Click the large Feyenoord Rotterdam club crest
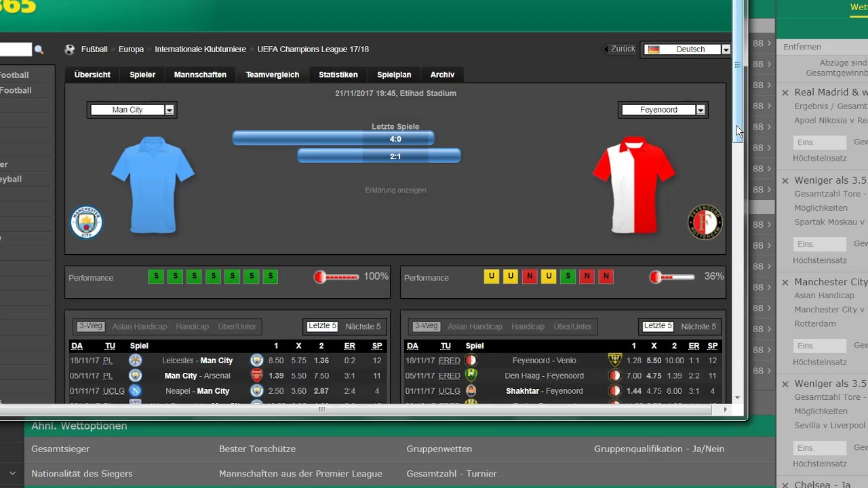The image size is (868, 488). [705, 223]
